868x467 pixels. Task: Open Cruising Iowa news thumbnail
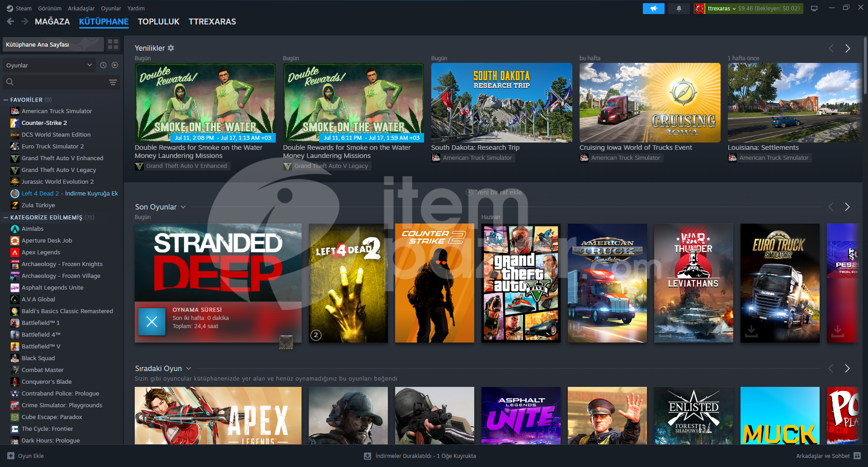(x=650, y=103)
